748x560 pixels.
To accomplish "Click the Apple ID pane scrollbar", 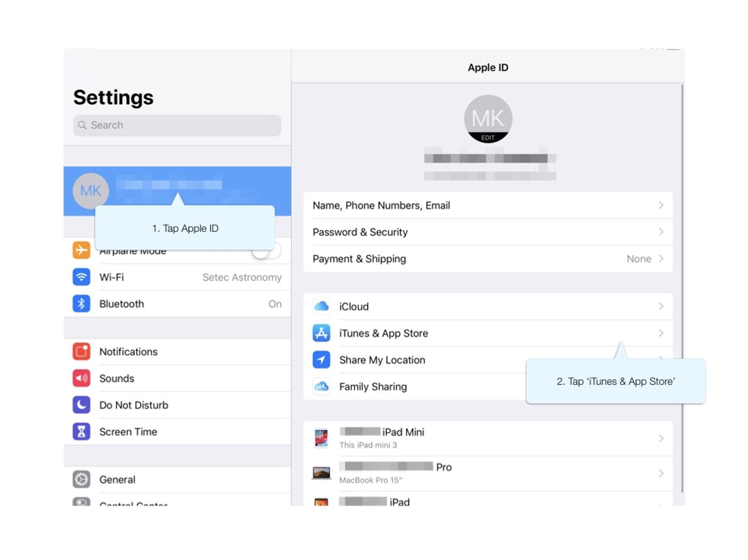I will [682, 288].
